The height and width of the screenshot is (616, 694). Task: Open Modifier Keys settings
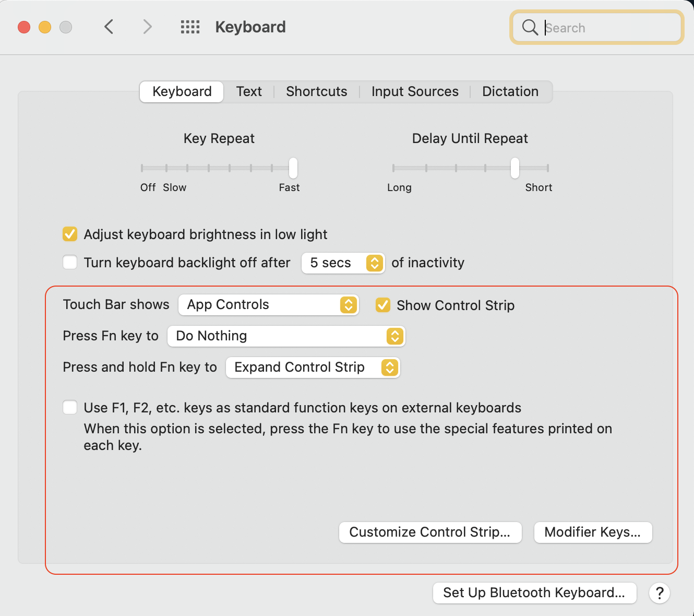(593, 532)
